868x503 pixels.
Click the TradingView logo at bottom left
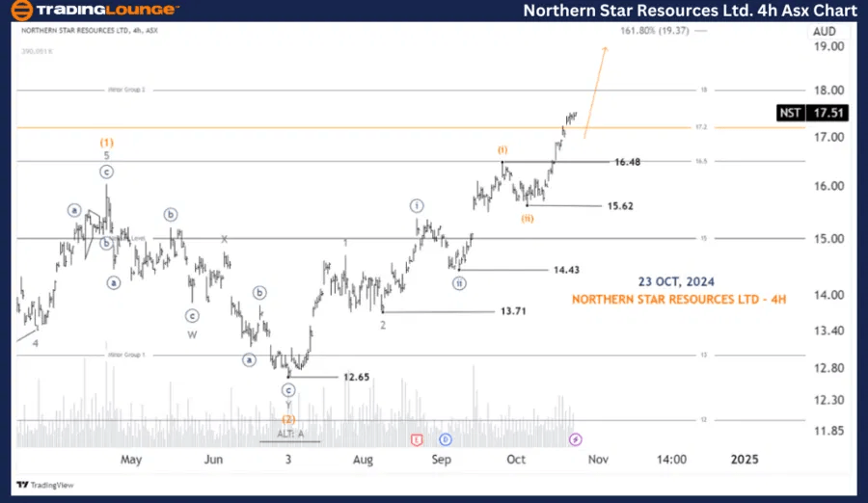click(36, 486)
